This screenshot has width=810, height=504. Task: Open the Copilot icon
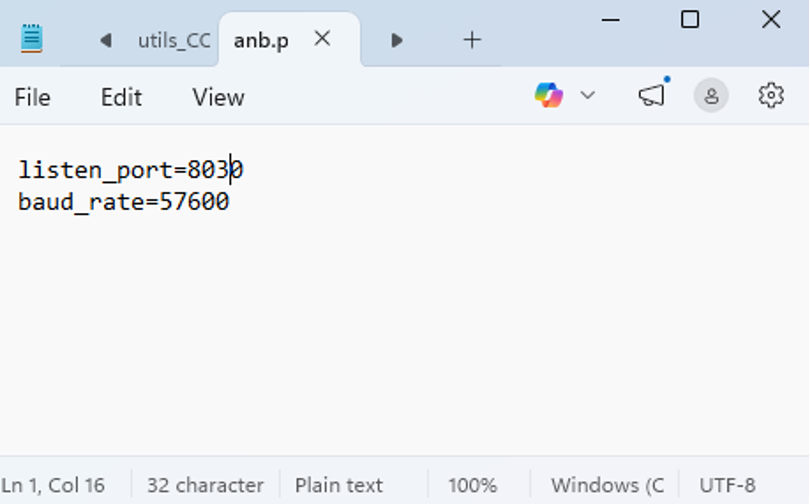click(549, 95)
